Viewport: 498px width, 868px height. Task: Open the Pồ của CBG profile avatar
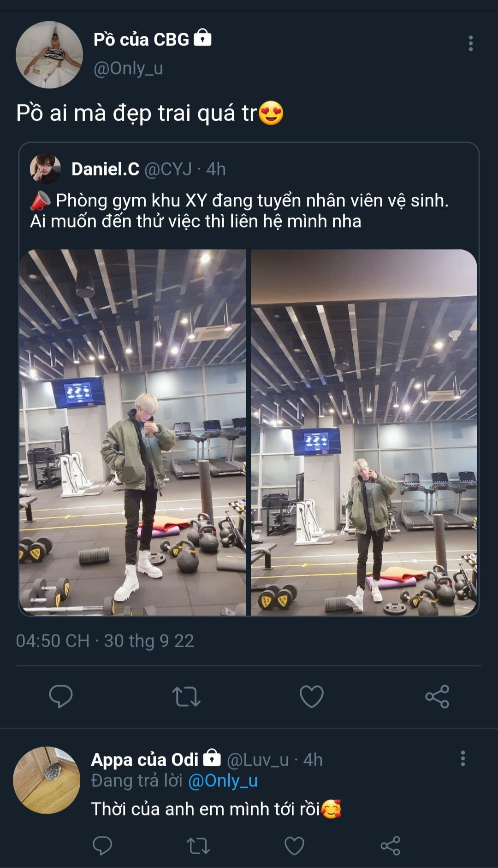(49, 54)
